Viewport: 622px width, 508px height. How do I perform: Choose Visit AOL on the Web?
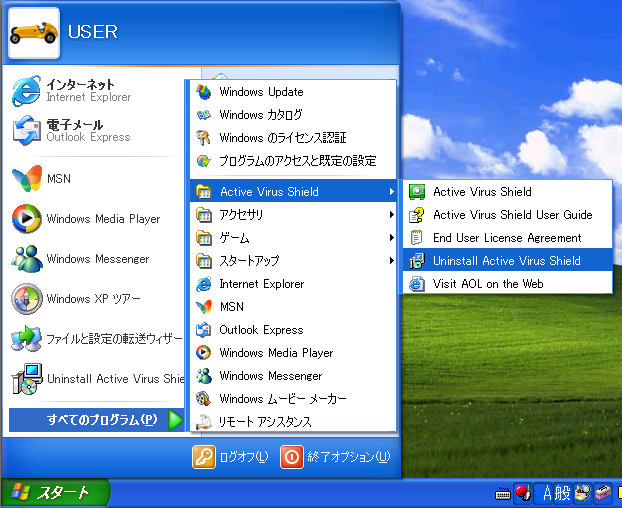pos(507,284)
